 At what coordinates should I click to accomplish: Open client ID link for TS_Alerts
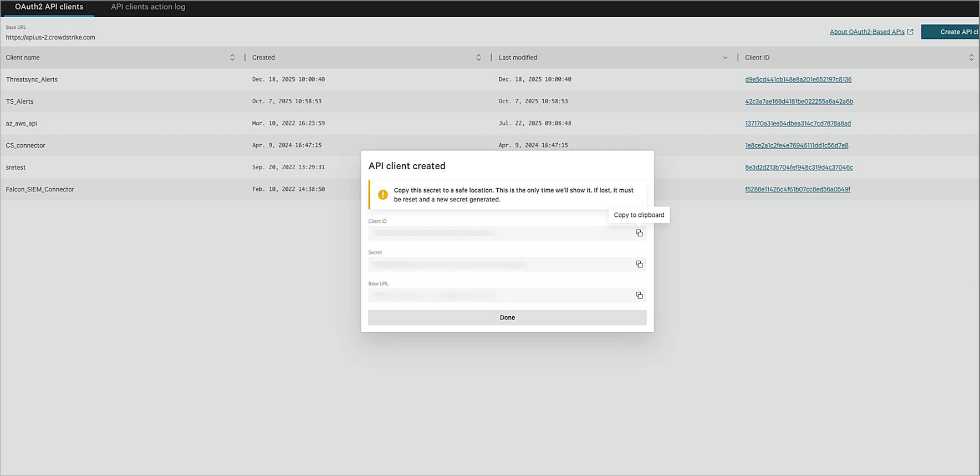(799, 102)
